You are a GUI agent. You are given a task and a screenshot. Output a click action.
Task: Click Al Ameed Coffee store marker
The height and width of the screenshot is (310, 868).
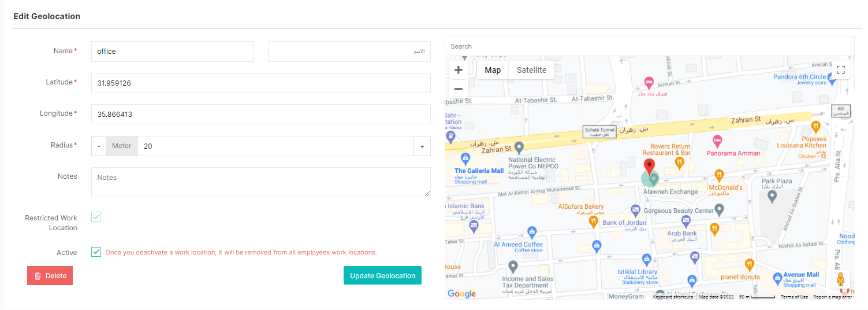pos(532,232)
